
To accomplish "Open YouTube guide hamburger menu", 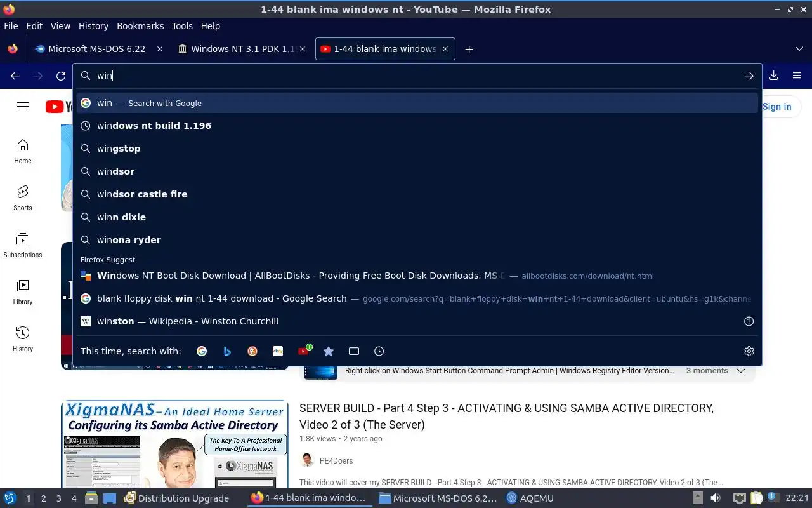I will coord(23,107).
